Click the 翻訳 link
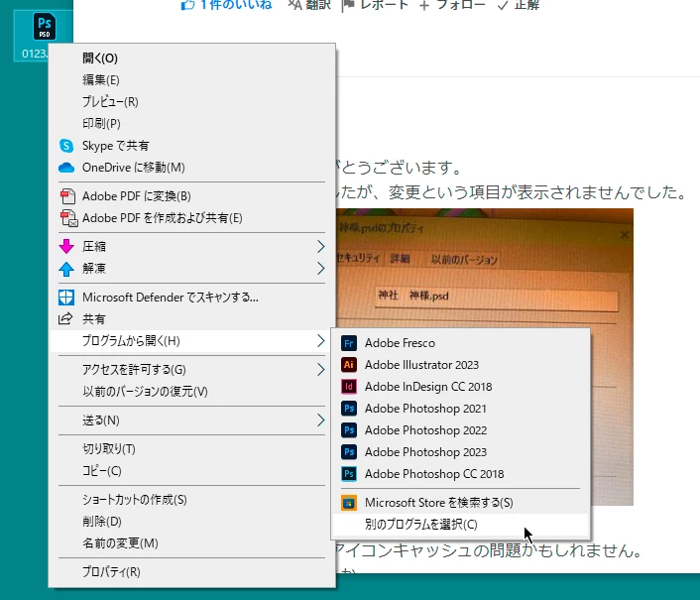700x600 pixels. 318,5
